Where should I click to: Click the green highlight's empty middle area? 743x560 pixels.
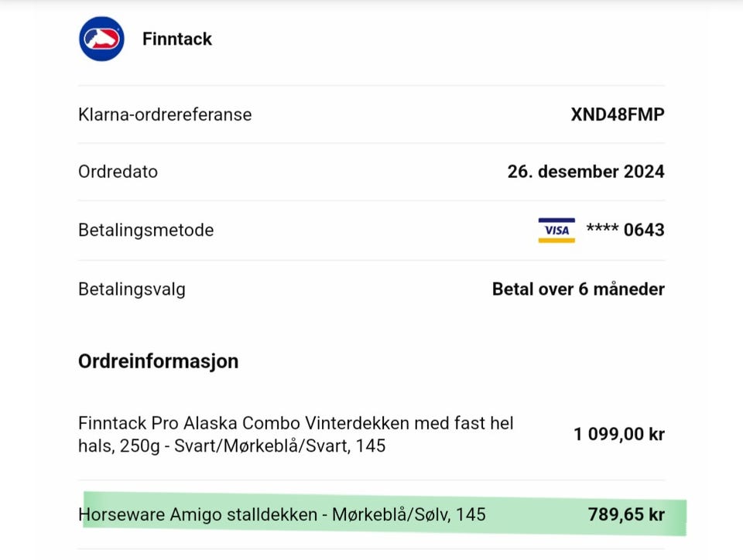(536, 514)
